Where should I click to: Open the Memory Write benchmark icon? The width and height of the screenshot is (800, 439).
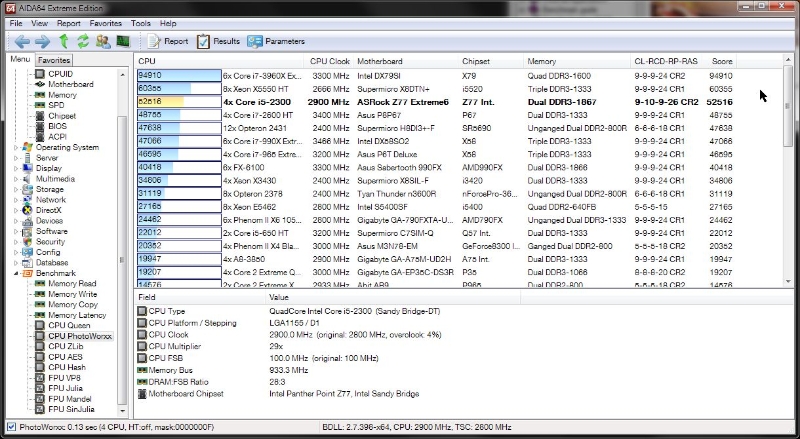click(40, 294)
